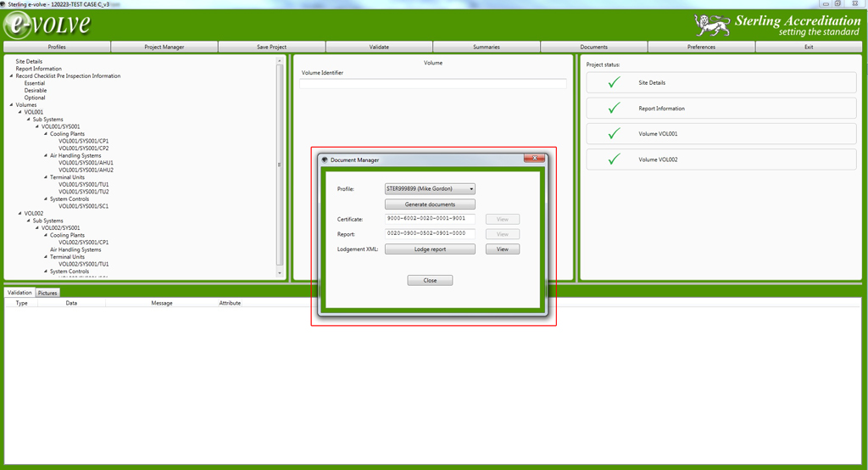The image size is (868, 470).
Task: Click Volume VOL002 project status entry
Action: 721,159
